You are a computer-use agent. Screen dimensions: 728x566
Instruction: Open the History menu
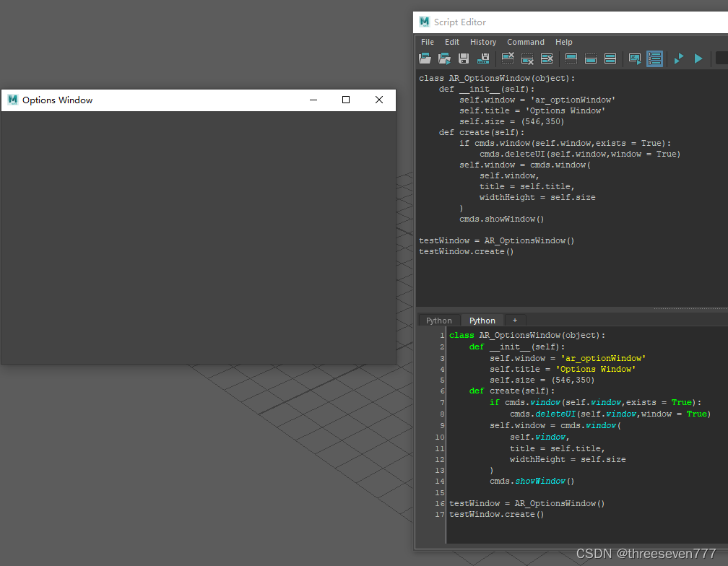tap(483, 42)
